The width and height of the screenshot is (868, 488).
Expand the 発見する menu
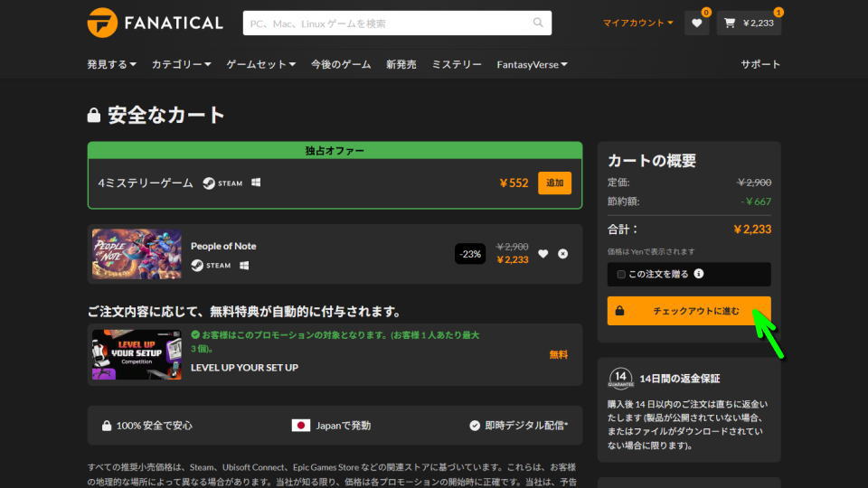coord(111,64)
